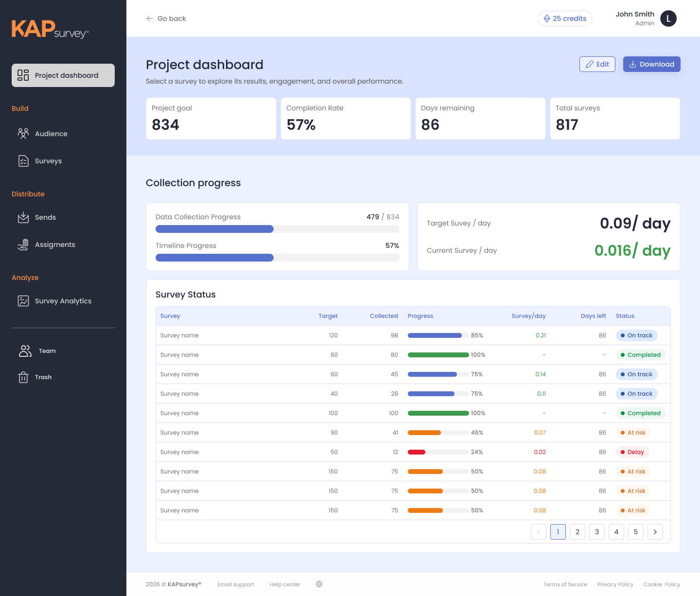Screen dimensions: 700x596
Task: Click the Days remaining card
Action: click(480, 119)
